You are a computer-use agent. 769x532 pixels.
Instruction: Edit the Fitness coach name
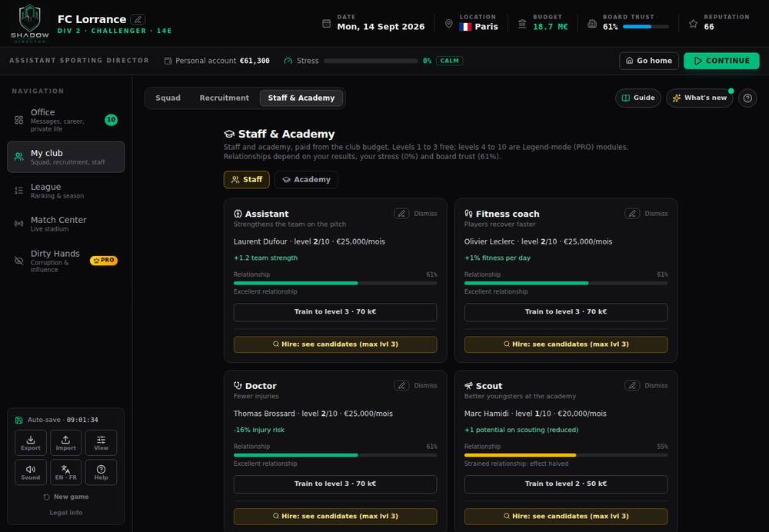click(x=632, y=214)
